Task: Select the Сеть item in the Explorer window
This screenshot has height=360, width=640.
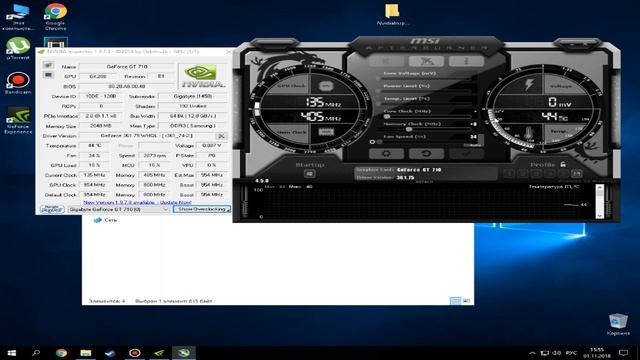Action: pos(106,220)
